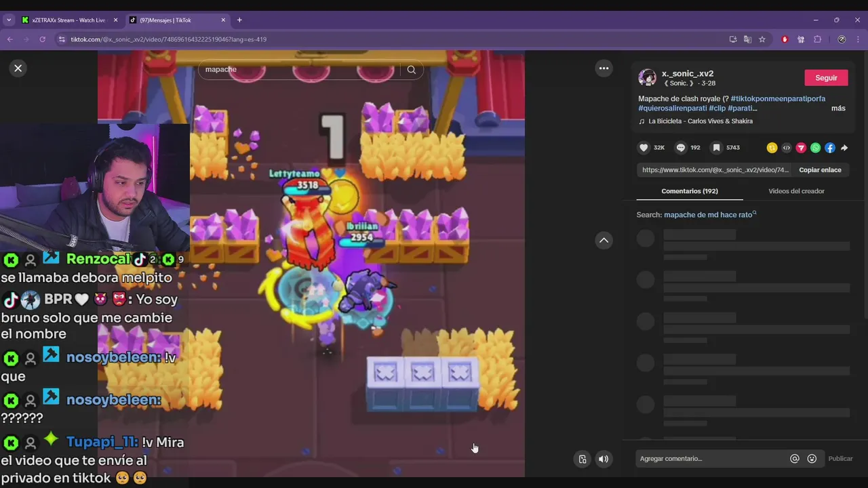This screenshot has width=868, height=488.
Task: Click the browser forward arrow
Action: point(26,39)
